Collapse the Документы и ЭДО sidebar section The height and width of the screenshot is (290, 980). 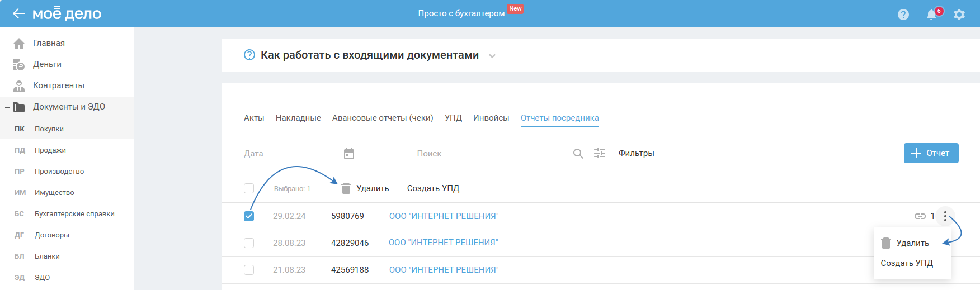(x=7, y=107)
